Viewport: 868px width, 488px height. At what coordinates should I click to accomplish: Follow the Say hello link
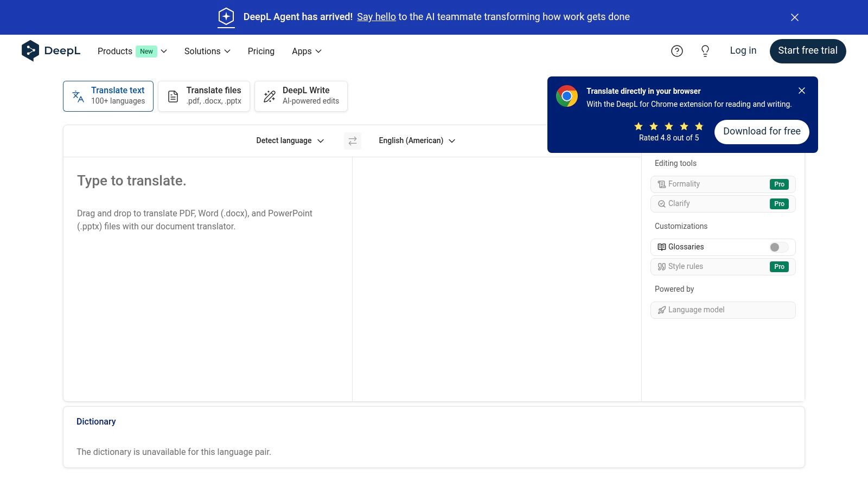[x=376, y=17]
